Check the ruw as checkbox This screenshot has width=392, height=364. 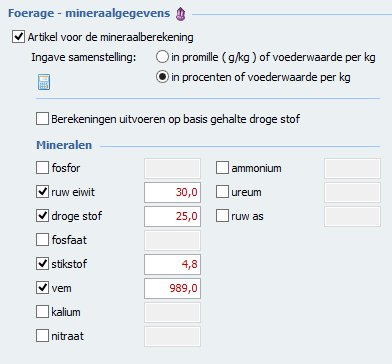[222, 216]
